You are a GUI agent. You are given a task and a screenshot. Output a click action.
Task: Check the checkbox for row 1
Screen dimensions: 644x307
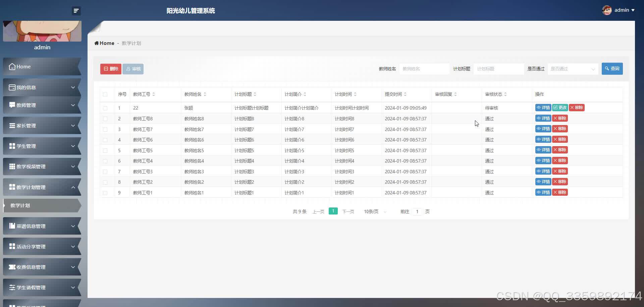click(x=106, y=108)
